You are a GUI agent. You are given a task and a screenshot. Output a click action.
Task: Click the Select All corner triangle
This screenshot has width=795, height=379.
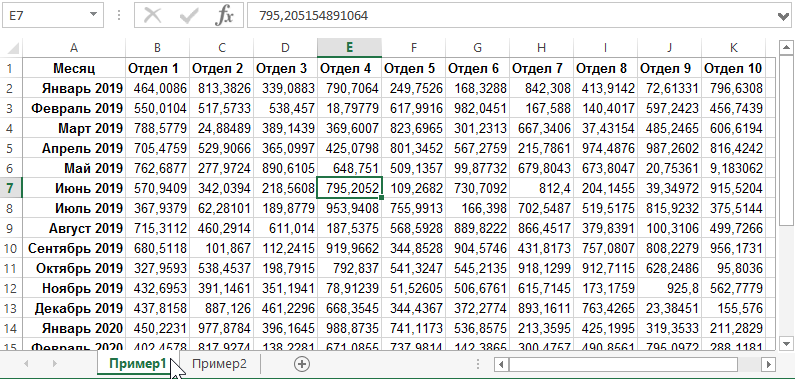pyautogui.click(x=13, y=49)
